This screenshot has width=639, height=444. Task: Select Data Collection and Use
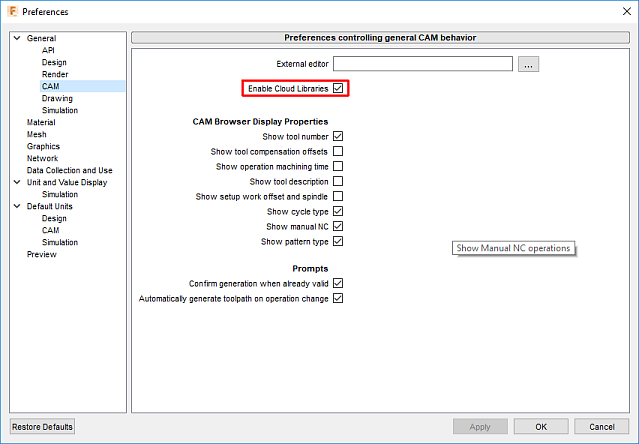[x=69, y=170]
